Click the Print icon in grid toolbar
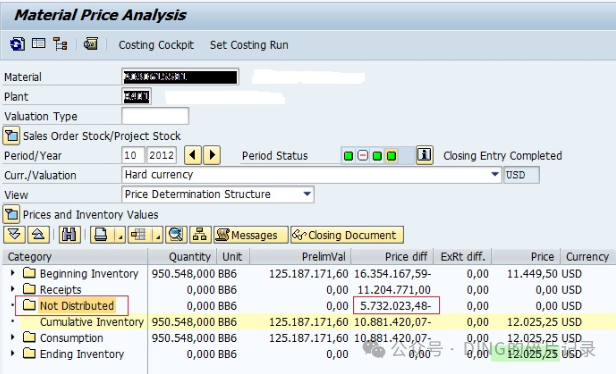The image size is (616, 374). coord(101,235)
